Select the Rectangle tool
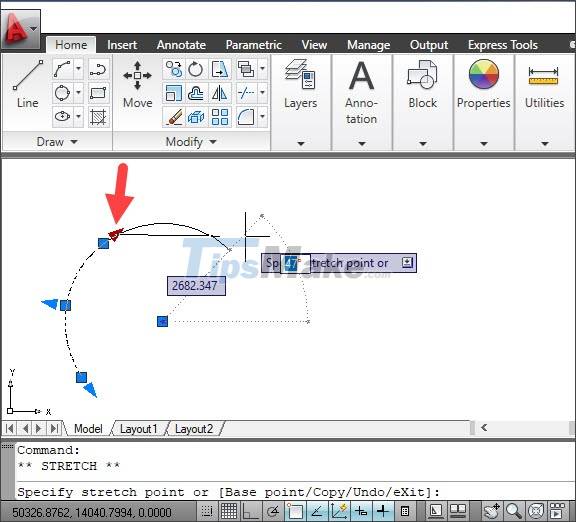 click(x=98, y=93)
